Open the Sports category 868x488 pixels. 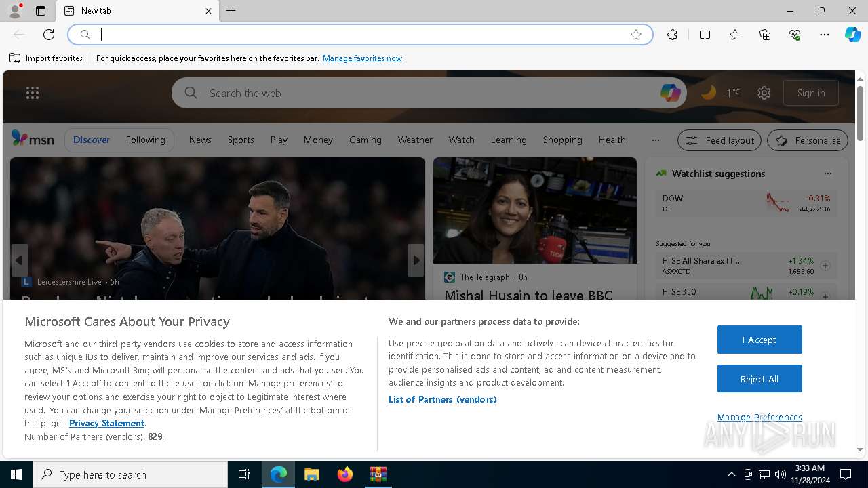tap(241, 140)
